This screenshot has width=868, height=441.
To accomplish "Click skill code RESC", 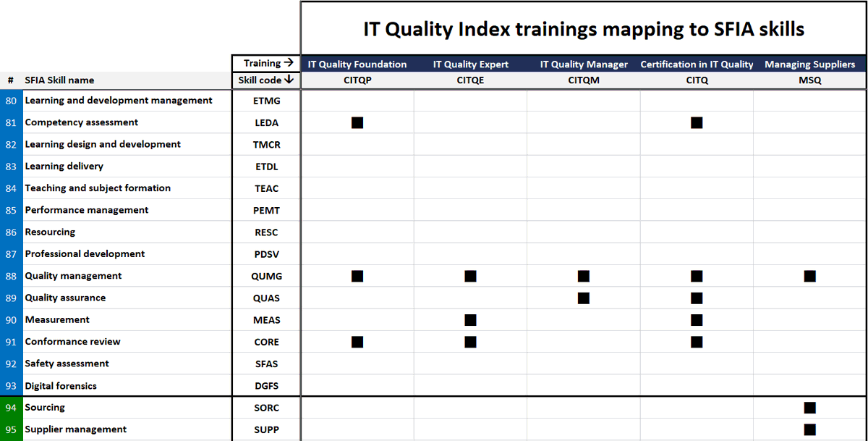I will click(266, 232).
